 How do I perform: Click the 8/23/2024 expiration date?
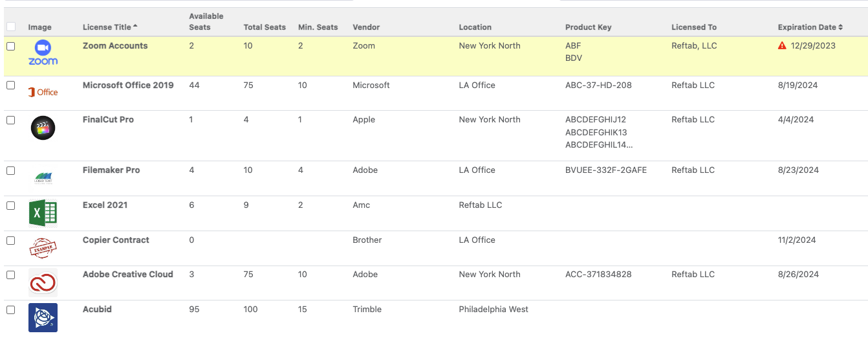coord(798,170)
